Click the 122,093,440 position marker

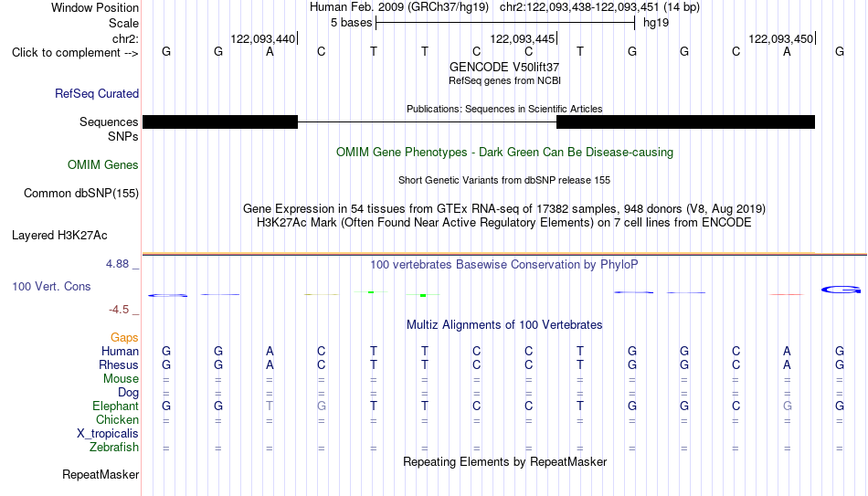(263, 38)
